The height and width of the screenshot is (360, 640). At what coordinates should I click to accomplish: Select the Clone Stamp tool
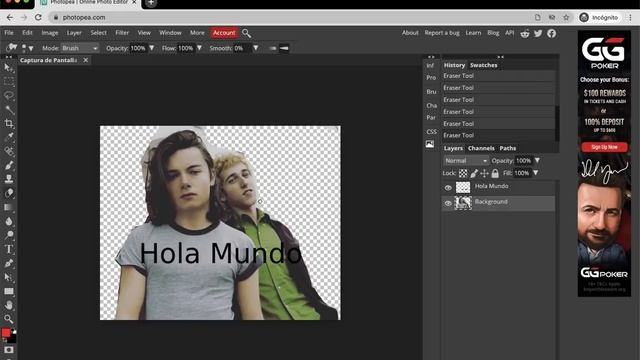tap(9, 179)
